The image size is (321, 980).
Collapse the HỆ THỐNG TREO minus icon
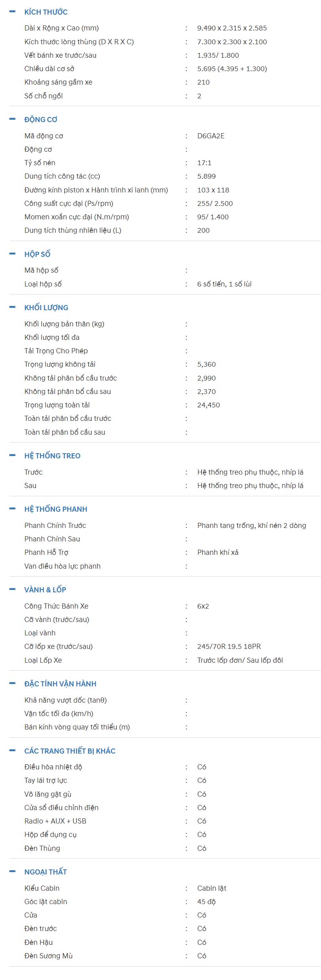tap(12, 455)
